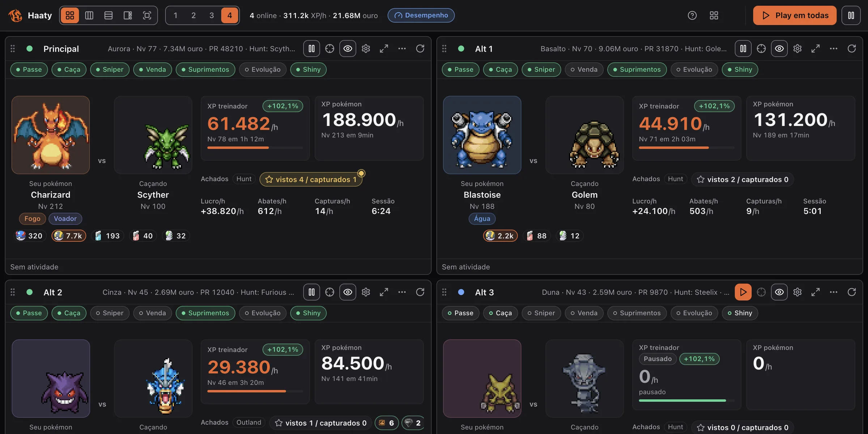Pause the Principal account bot
The height and width of the screenshot is (434, 868).
coord(311,48)
